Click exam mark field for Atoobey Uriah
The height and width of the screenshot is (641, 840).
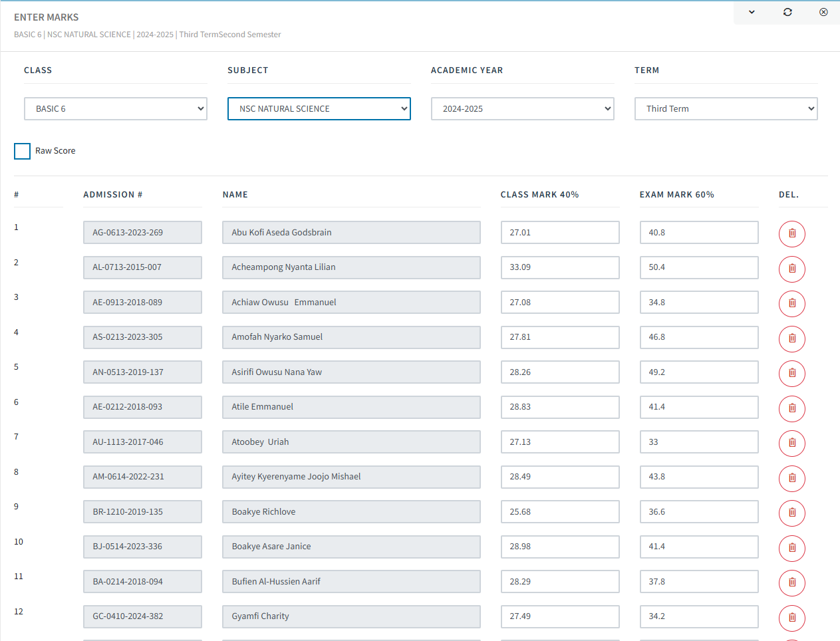[x=699, y=442]
